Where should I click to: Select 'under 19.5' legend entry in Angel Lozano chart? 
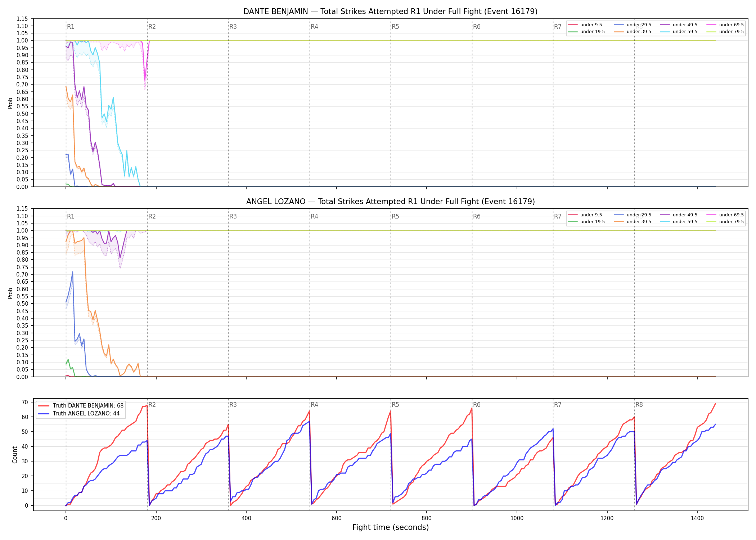click(586, 222)
